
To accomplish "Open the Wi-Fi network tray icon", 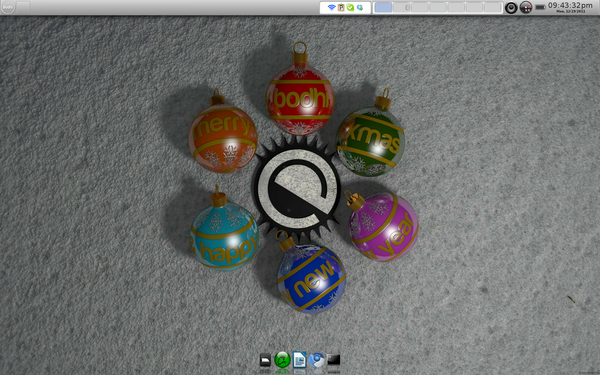I will tap(331, 8).
